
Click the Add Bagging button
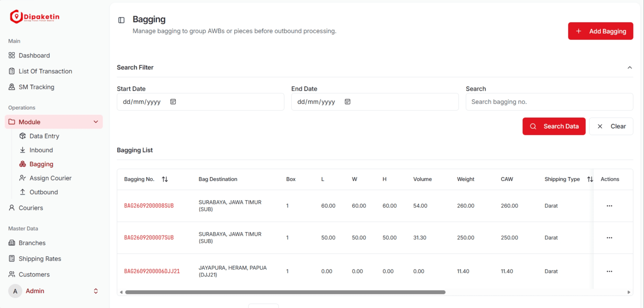[601, 31]
